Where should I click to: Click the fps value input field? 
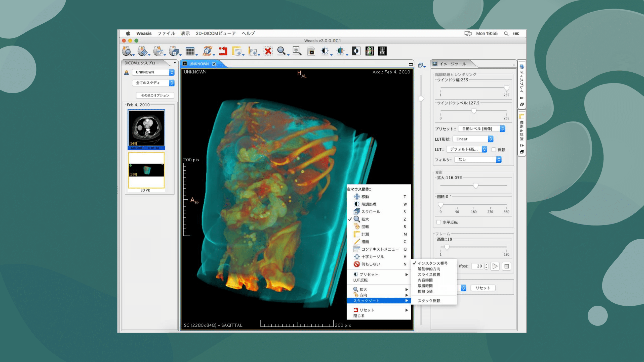477,266
